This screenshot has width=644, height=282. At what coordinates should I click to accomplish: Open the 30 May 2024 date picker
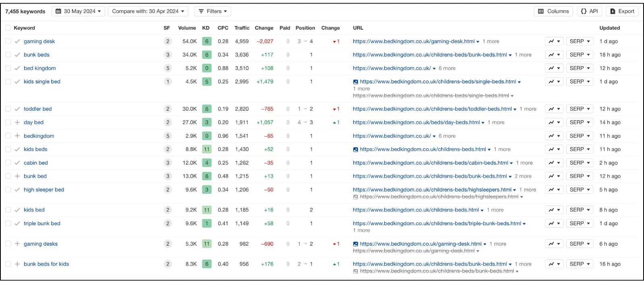pyautogui.click(x=78, y=11)
